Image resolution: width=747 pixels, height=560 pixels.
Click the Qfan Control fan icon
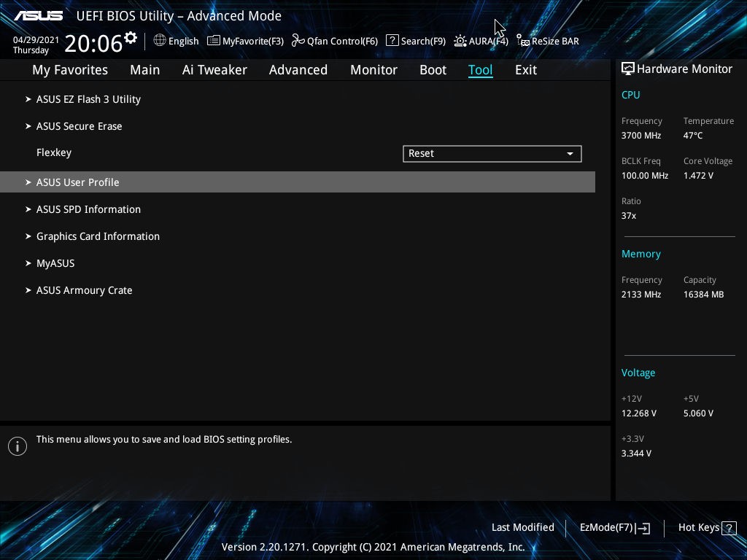point(298,41)
